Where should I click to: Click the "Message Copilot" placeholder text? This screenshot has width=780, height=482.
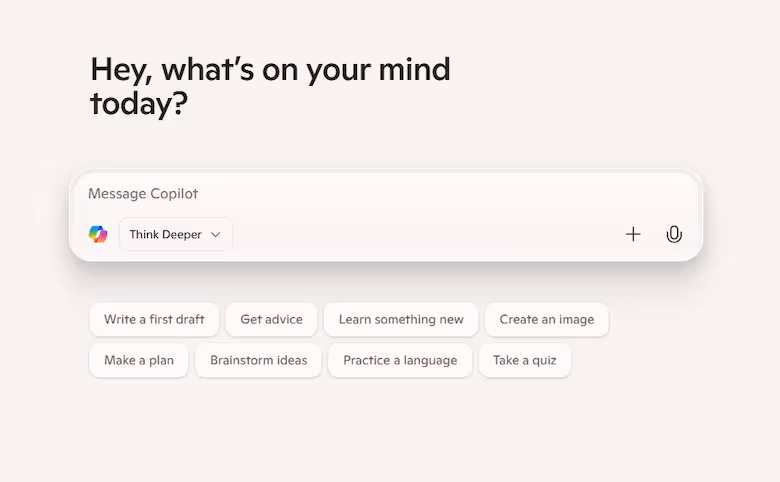[143, 193]
